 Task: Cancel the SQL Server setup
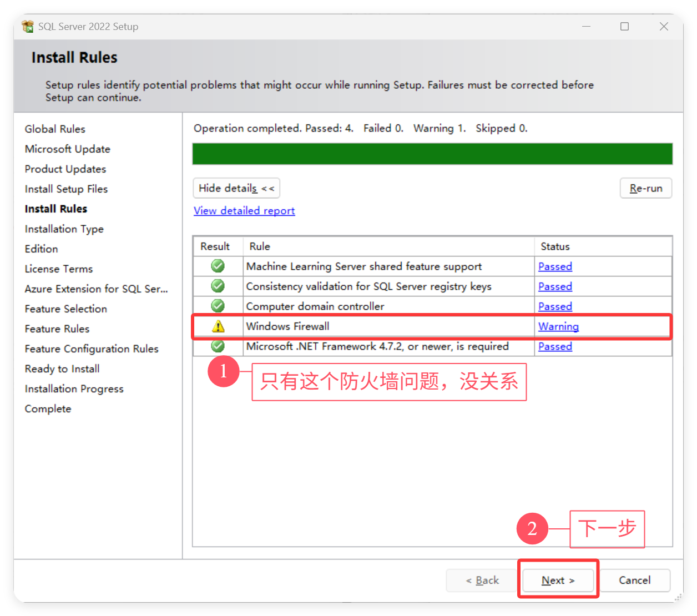(634, 580)
